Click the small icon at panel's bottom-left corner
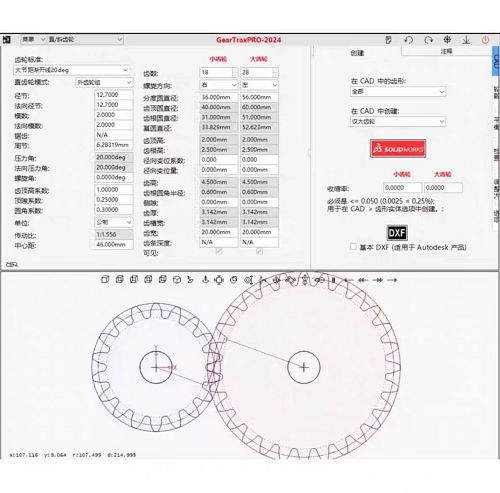The width and height of the screenshot is (500, 493). coord(12,264)
